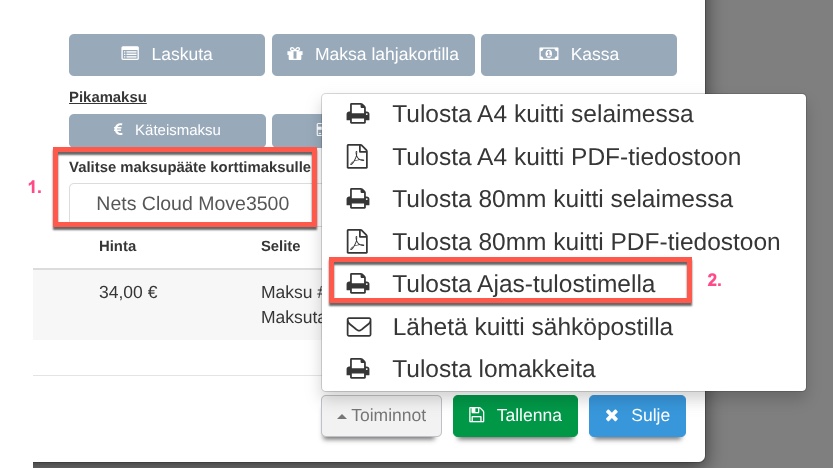Click the floppy disk icon on Tallenna

(477, 415)
